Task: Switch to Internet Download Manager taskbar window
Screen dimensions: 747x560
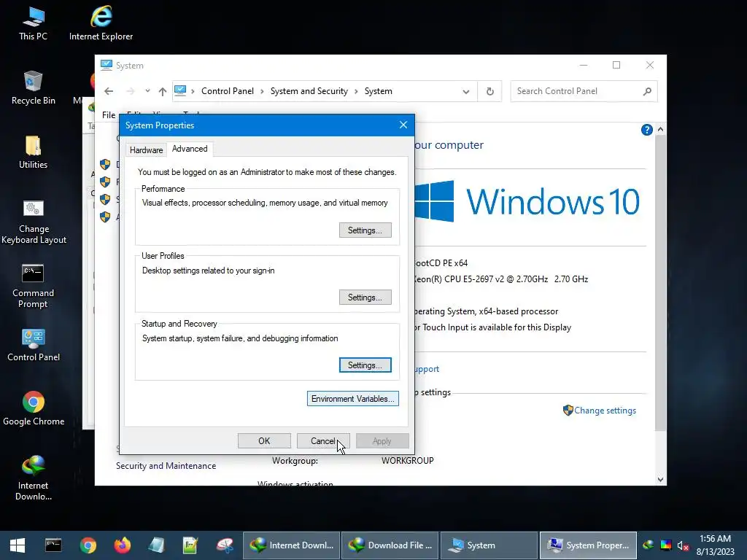Action: point(292,545)
